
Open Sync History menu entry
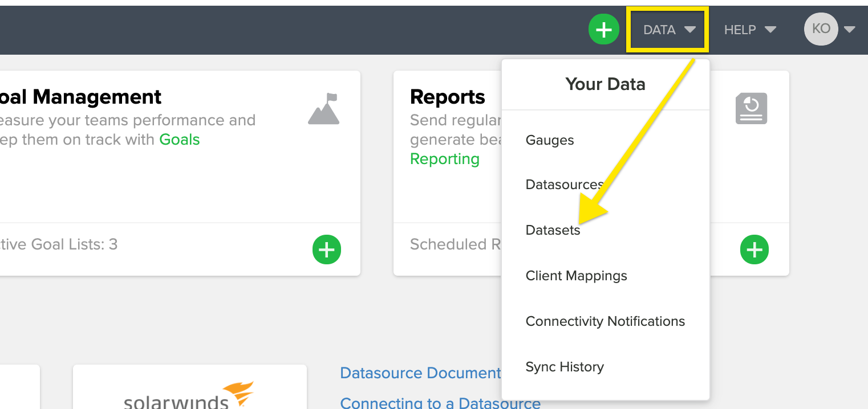point(565,367)
